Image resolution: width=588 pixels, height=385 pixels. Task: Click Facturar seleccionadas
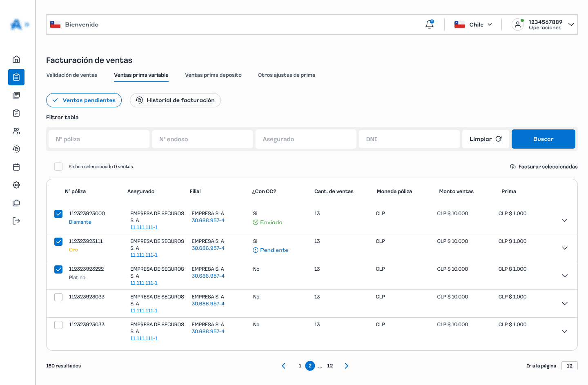tap(543, 167)
